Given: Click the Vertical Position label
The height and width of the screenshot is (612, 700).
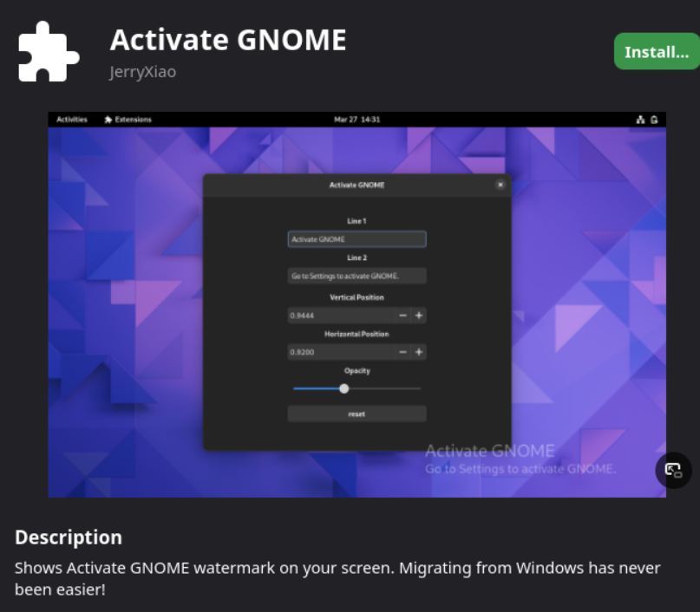Looking at the screenshot, I should pyautogui.click(x=357, y=297).
